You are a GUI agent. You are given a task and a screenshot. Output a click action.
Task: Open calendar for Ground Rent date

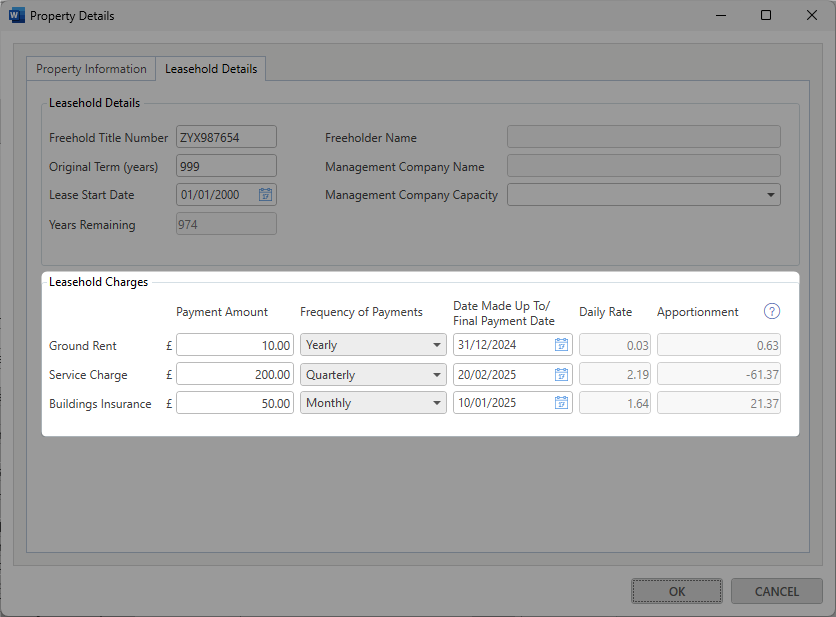coord(561,345)
